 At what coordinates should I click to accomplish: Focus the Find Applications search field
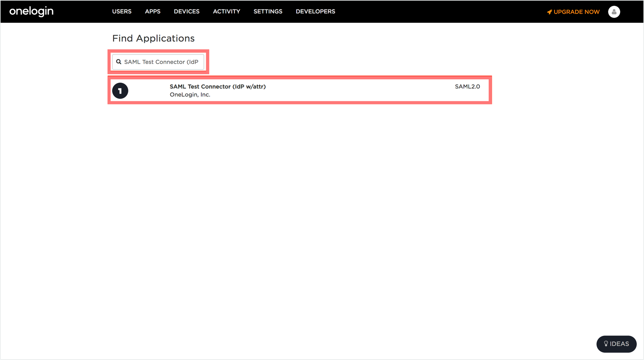[158, 62]
